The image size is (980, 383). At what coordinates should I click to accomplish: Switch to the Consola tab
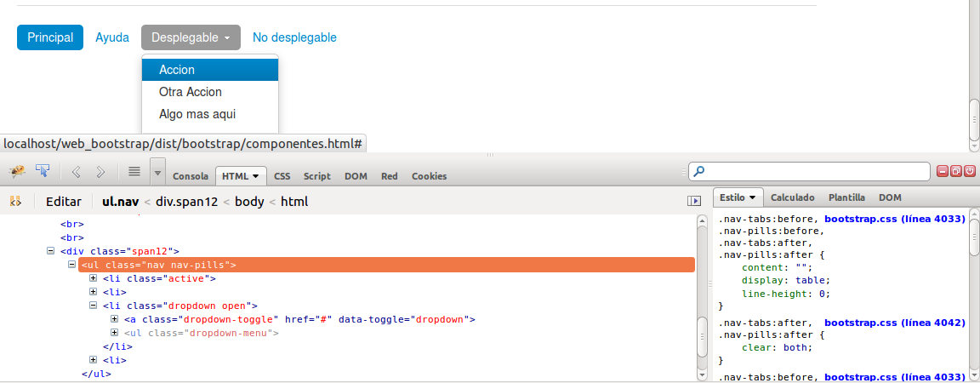[190, 176]
